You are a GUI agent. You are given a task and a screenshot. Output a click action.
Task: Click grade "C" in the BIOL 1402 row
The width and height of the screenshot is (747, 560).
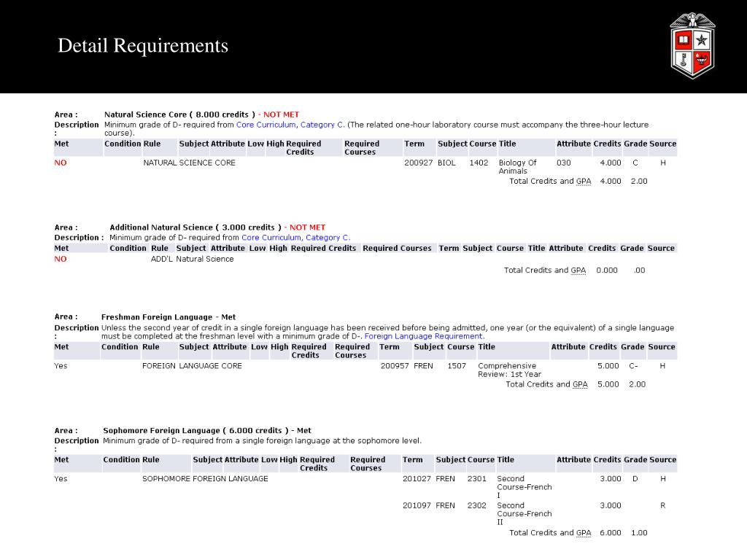coord(635,163)
